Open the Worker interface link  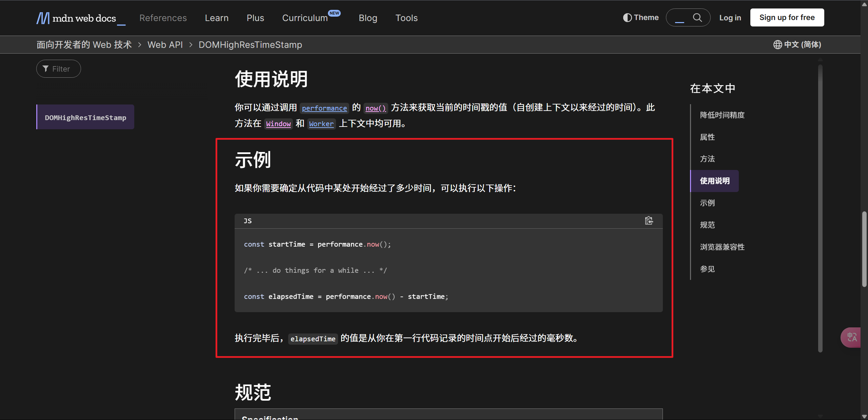coord(321,124)
